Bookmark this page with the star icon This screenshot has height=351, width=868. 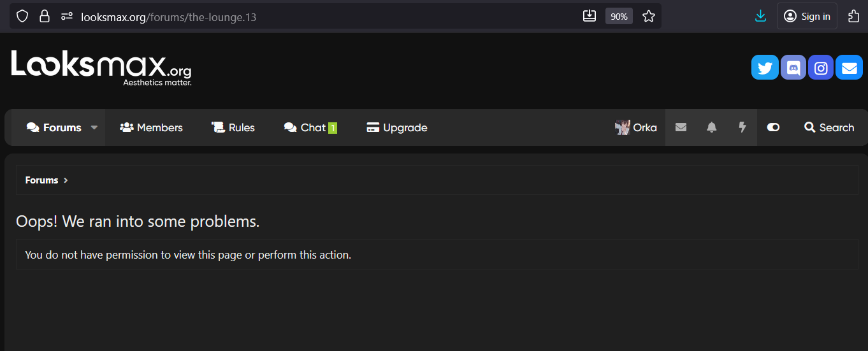[649, 17]
